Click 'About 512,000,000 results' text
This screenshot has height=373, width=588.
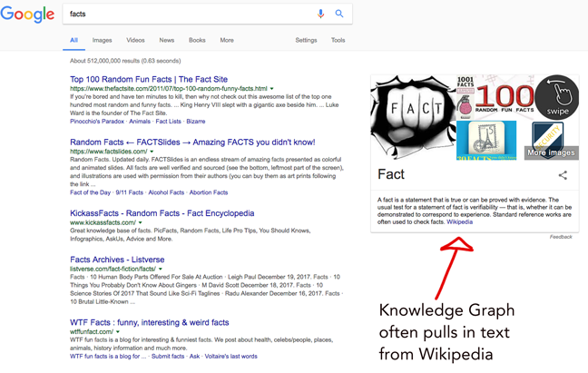pos(125,61)
